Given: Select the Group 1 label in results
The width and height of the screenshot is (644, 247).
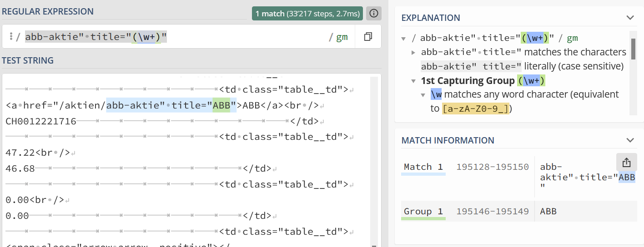Looking at the screenshot, I should pos(423,212).
